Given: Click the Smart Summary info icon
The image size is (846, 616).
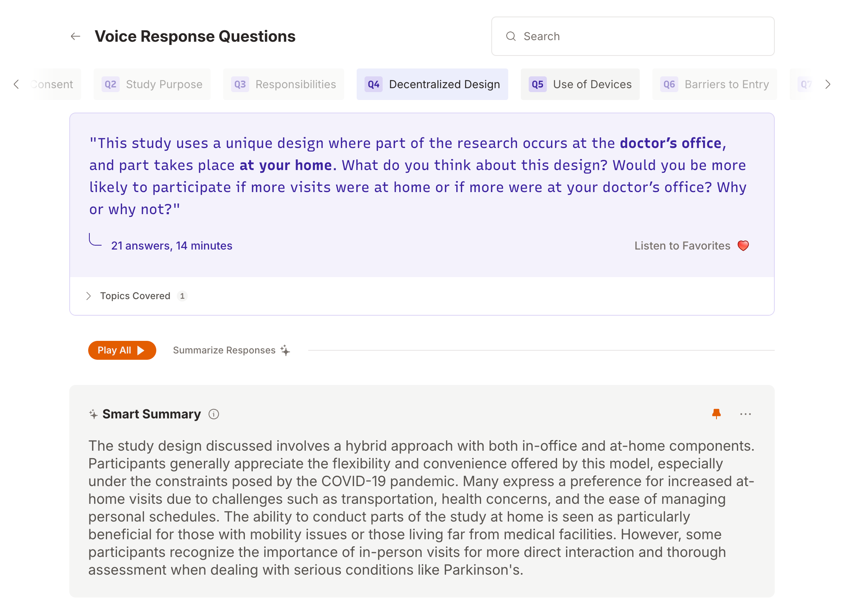Looking at the screenshot, I should tap(214, 414).
